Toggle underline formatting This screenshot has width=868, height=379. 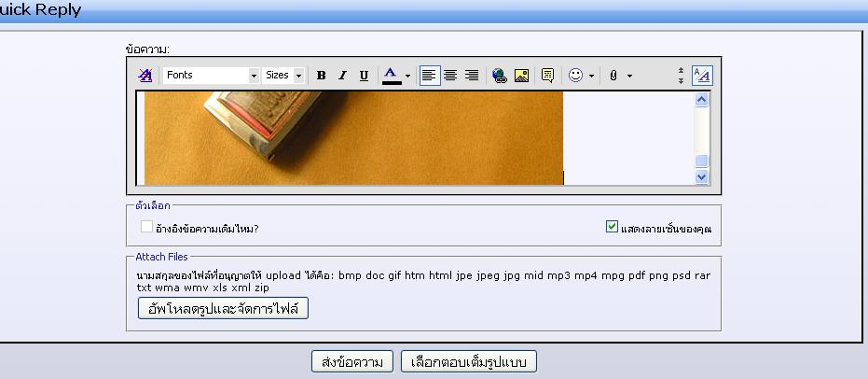pos(364,76)
